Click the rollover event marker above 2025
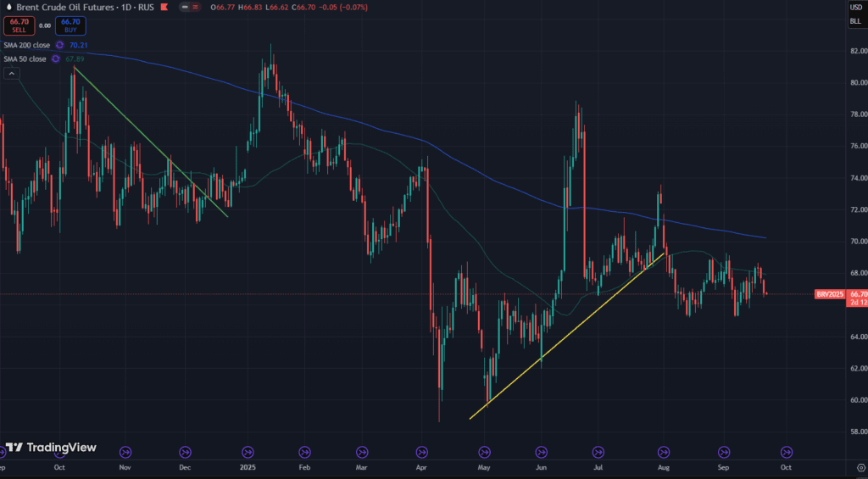This screenshot has width=868, height=479. pyautogui.click(x=248, y=452)
